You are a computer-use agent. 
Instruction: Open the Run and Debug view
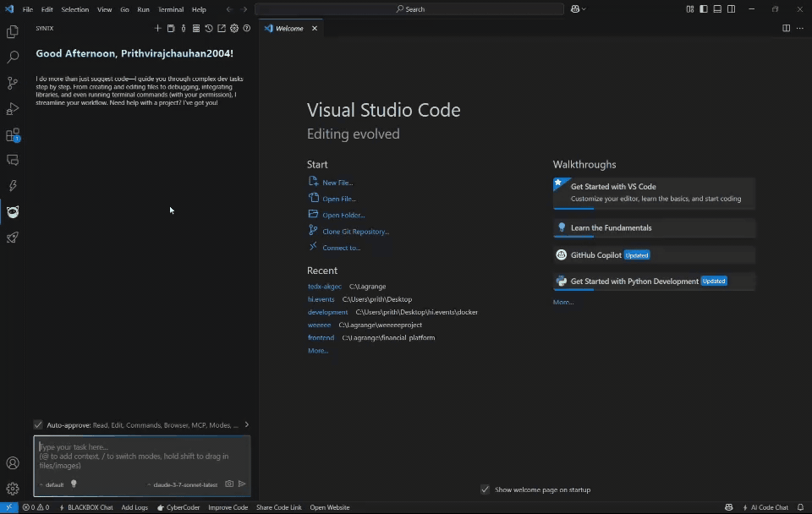coord(13,109)
